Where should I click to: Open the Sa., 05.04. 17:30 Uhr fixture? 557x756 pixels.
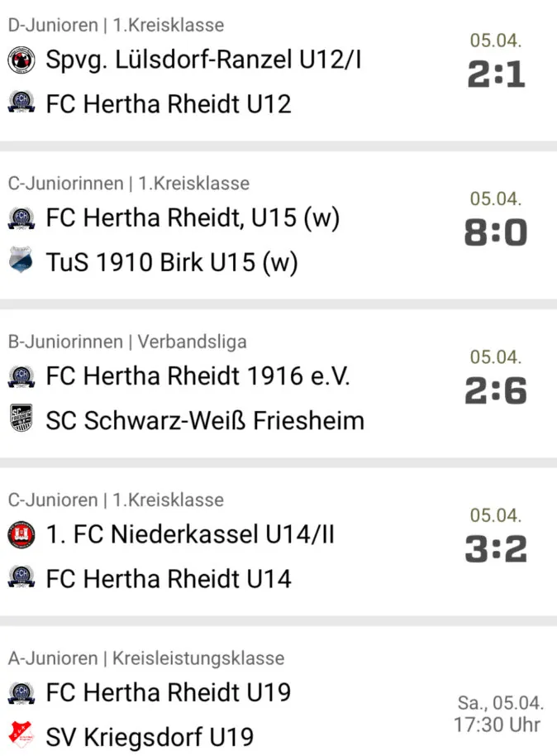(x=498, y=714)
